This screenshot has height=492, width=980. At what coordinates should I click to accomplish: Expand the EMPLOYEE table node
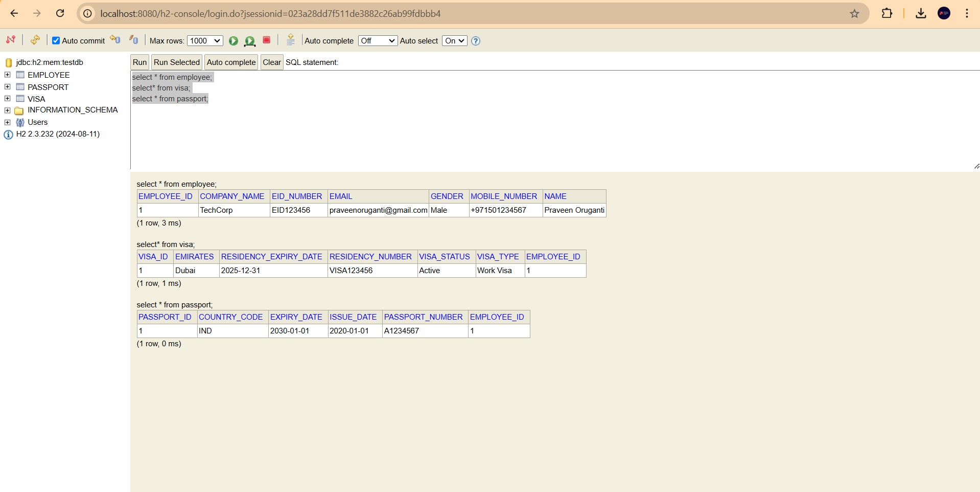[x=8, y=75]
